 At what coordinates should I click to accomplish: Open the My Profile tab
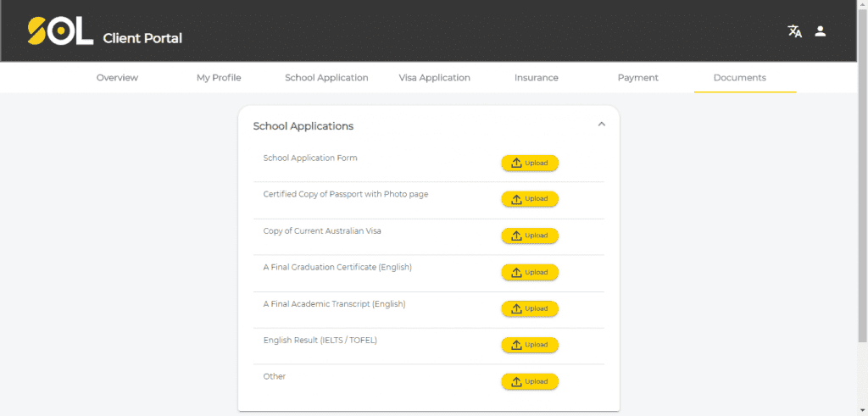point(219,78)
